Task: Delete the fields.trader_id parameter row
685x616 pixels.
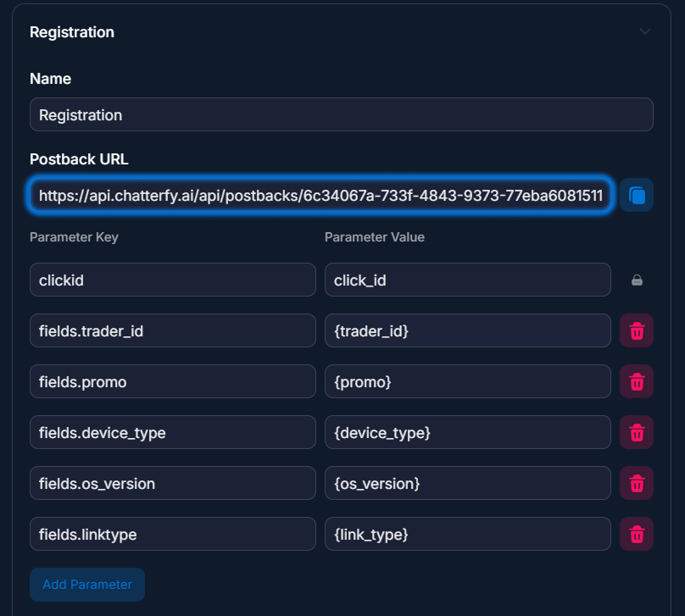Action: (x=637, y=331)
